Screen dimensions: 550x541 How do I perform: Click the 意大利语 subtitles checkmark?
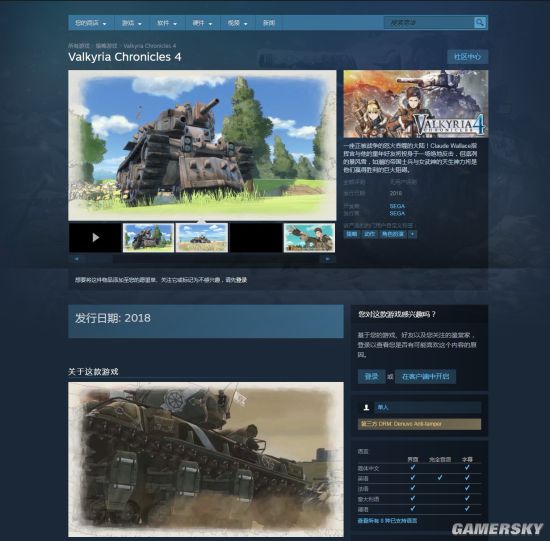(x=467, y=498)
